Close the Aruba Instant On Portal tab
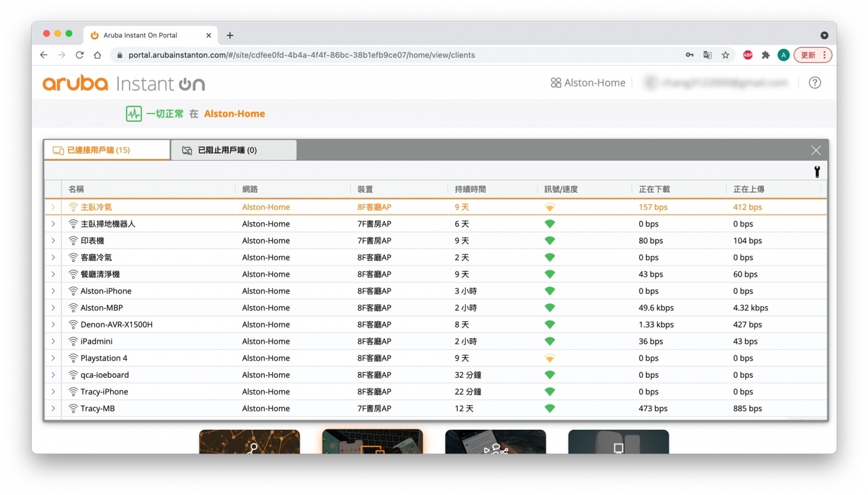Screen dimensions: 868x495 coord(208,35)
